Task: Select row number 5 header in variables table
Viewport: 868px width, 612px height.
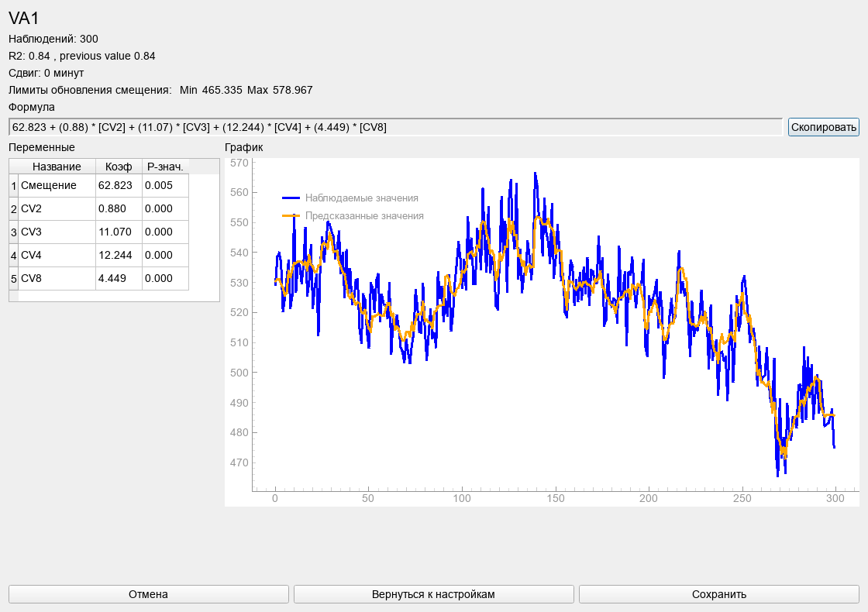Action: click(x=14, y=279)
